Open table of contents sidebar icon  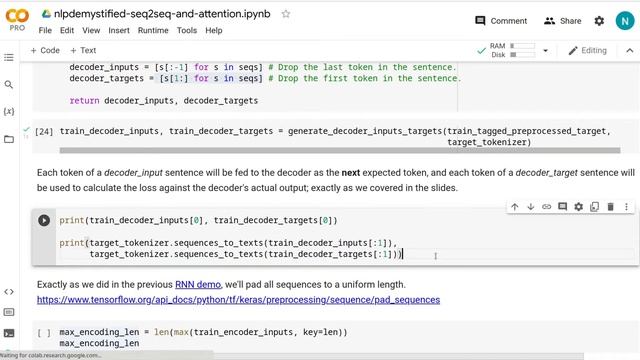tap(9, 57)
